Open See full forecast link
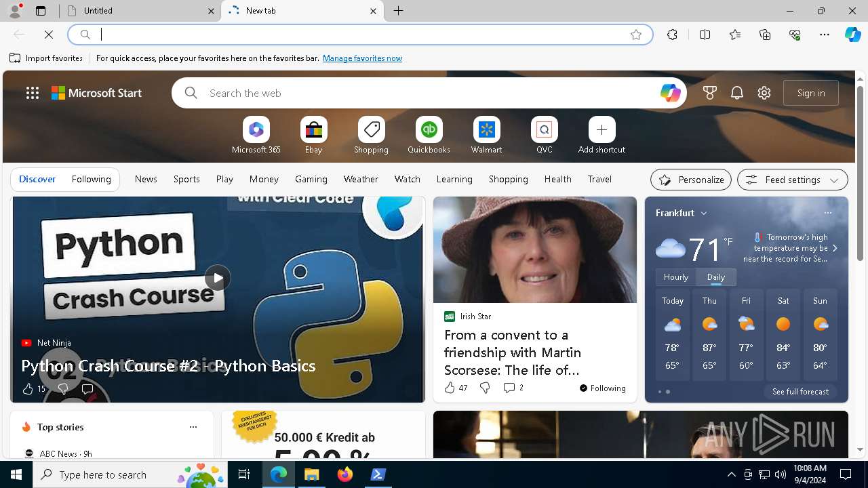Viewport: 868px width, 488px height. pyautogui.click(x=800, y=392)
